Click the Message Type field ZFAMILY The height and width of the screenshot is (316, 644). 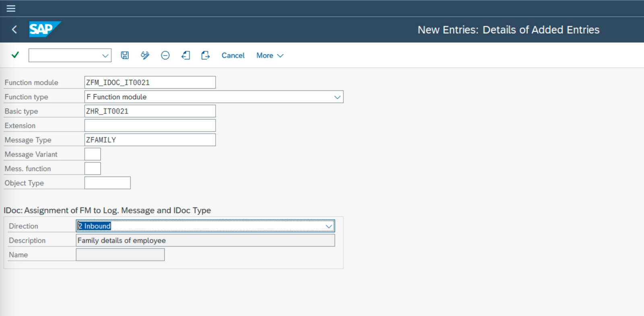pyautogui.click(x=150, y=140)
